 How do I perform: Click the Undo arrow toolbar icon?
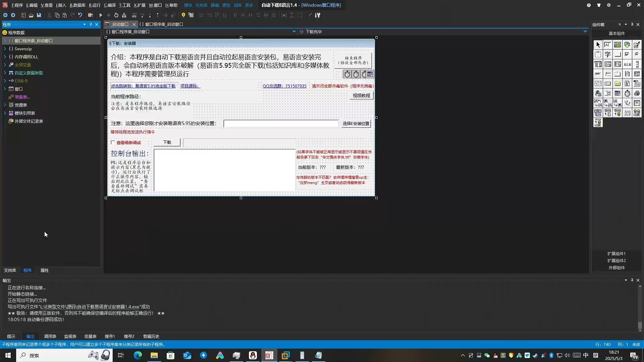(x=80, y=15)
